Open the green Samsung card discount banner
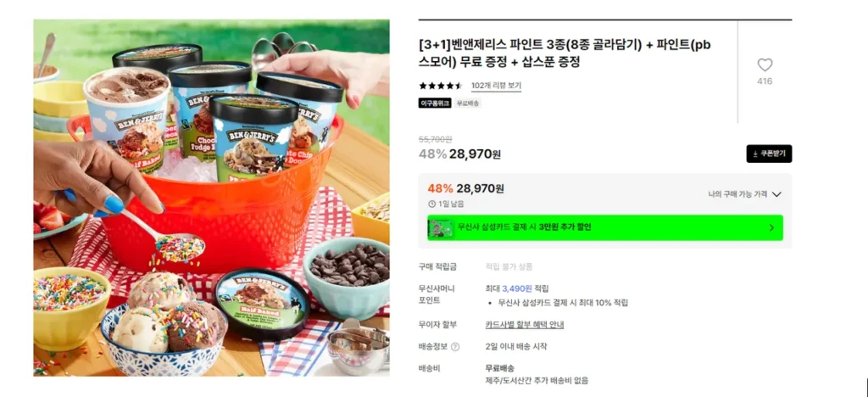 [x=605, y=227]
